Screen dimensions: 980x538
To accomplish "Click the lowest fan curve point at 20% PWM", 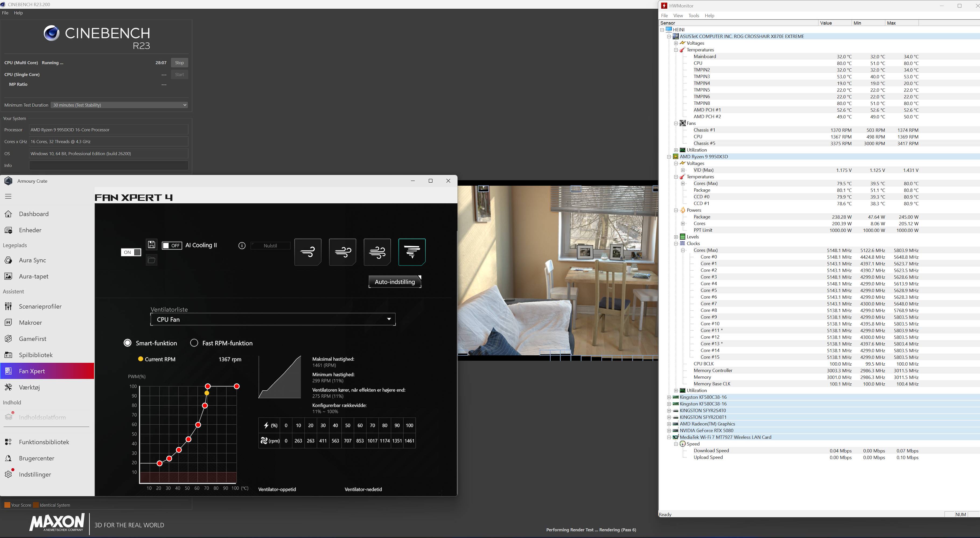I will click(159, 463).
